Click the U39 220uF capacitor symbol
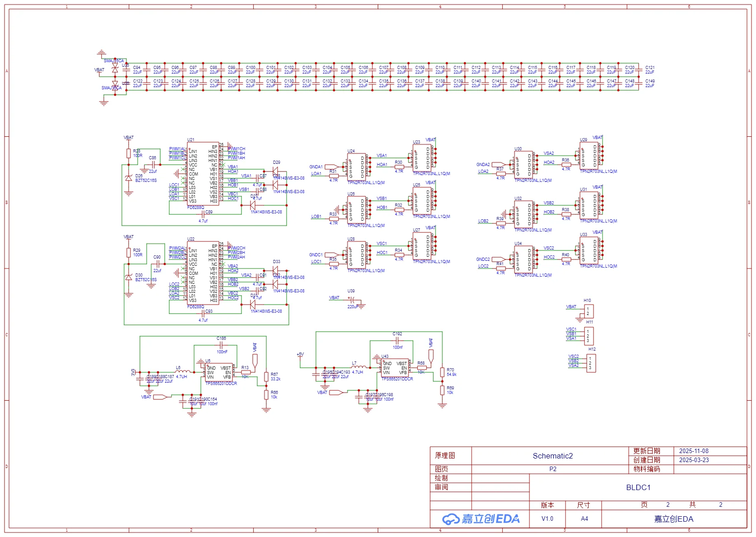Screen dimensions: 756x537 [x=353, y=300]
